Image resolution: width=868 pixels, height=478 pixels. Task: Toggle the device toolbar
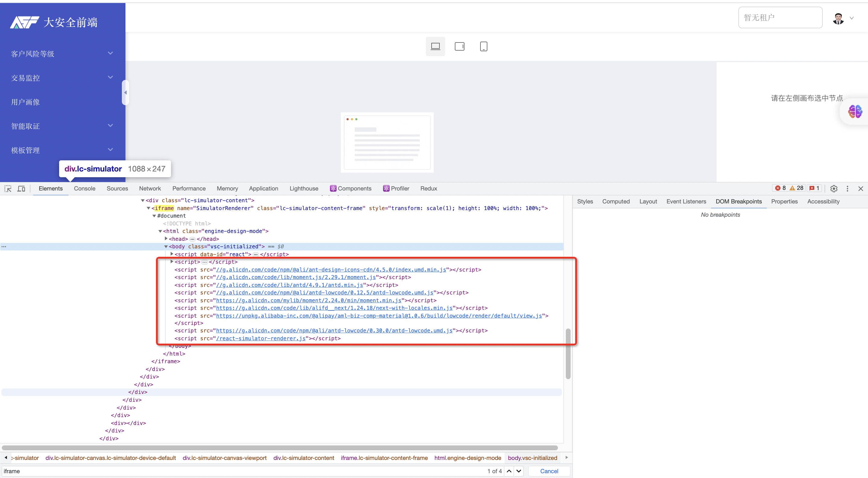(21, 188)
